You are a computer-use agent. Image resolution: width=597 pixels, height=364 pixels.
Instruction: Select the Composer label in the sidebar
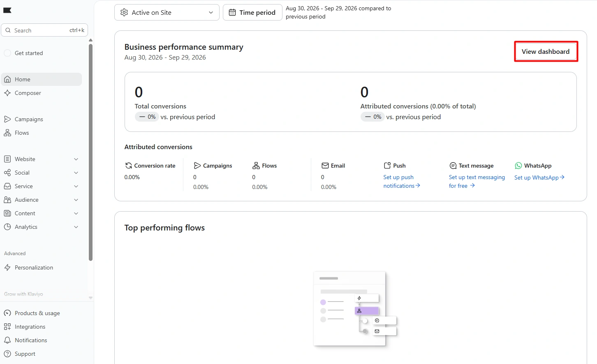point(28,93)
